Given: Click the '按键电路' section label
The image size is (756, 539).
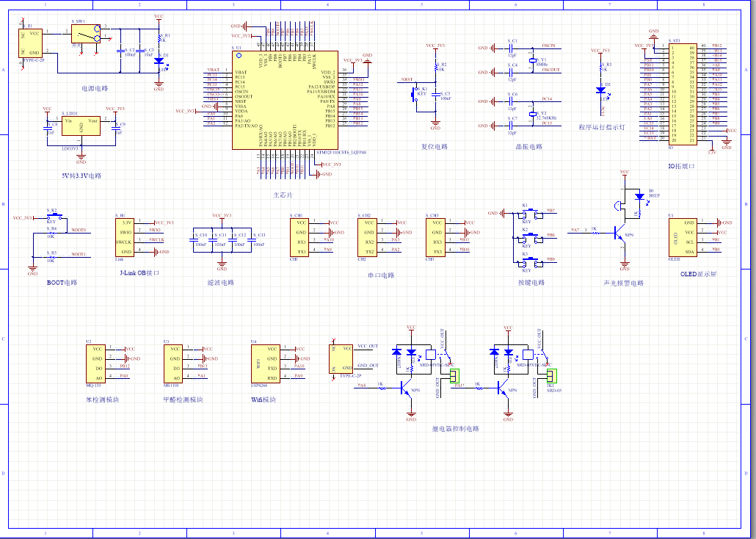Looking at the screenshot, I should coord(531,282).
